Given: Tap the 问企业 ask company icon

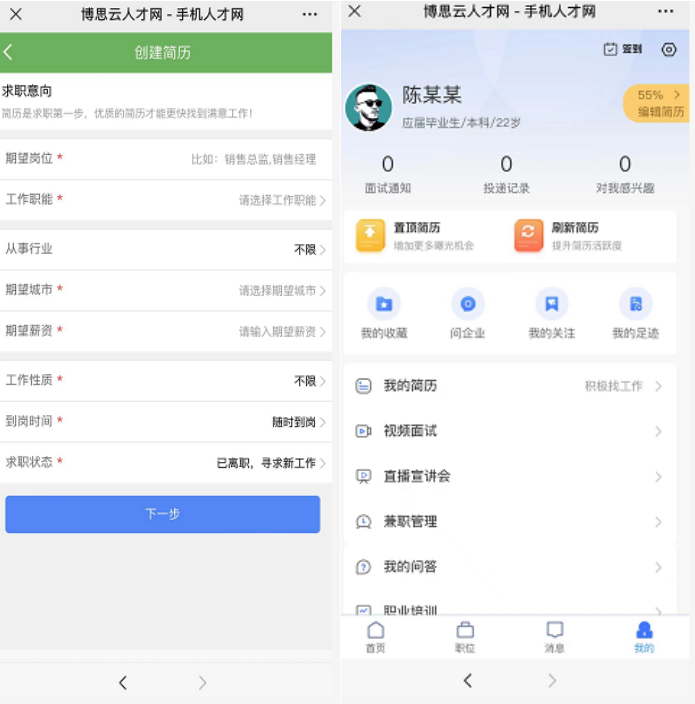Looking at the screenshot, I should [467, 304].
